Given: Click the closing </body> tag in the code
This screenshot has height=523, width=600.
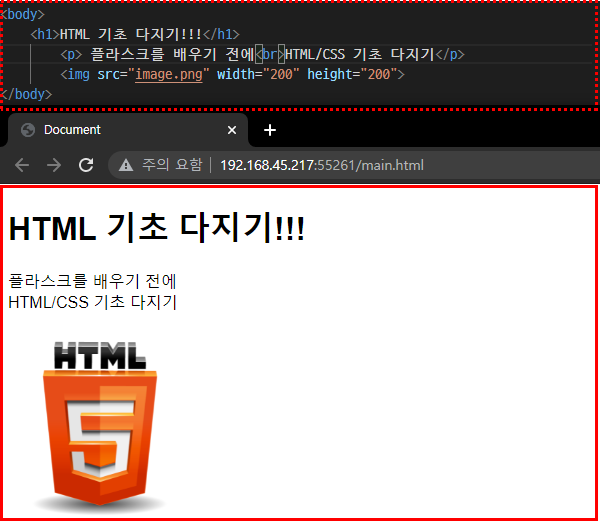Looking at the screenshot, I should [26, 94].
